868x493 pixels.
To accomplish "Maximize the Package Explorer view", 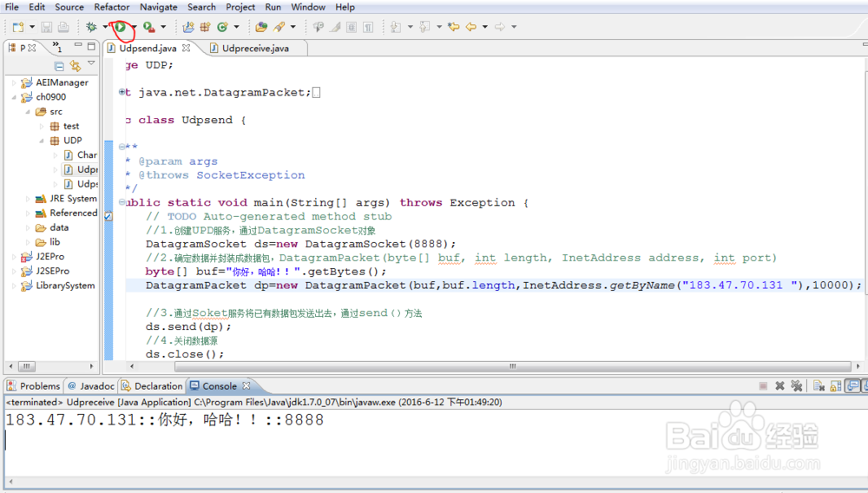I will tap(91, 46).
